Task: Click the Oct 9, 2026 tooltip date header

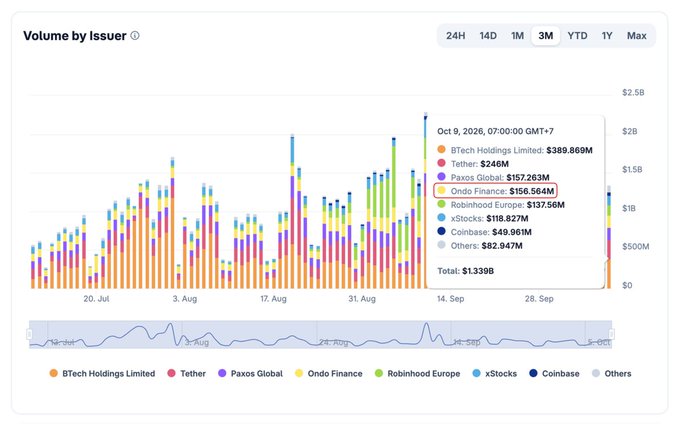Action: pyautogui.click(x=495, y=131)
